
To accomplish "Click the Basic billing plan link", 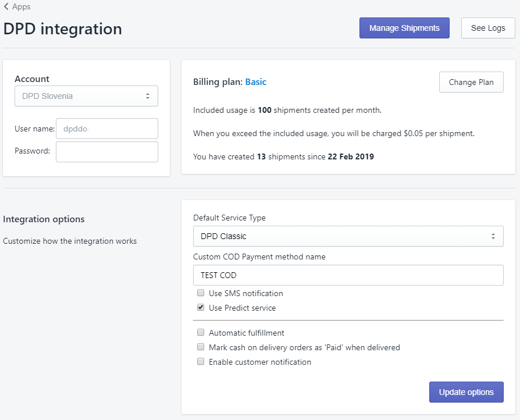I will 256,82.
